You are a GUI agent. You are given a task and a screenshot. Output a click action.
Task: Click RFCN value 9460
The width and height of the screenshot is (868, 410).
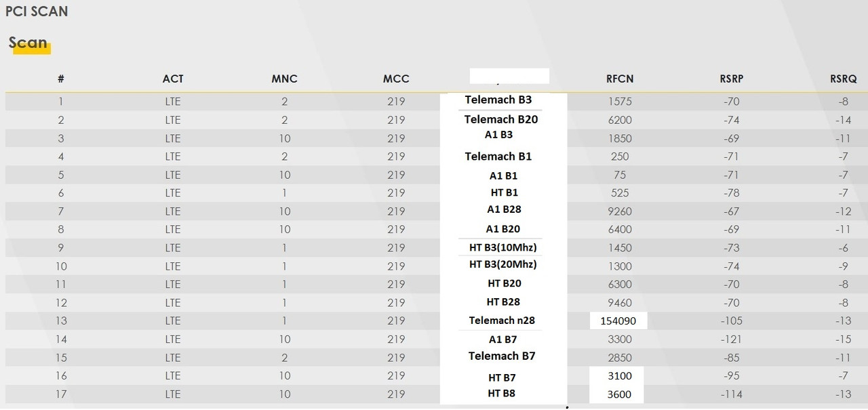pos(620,303)
